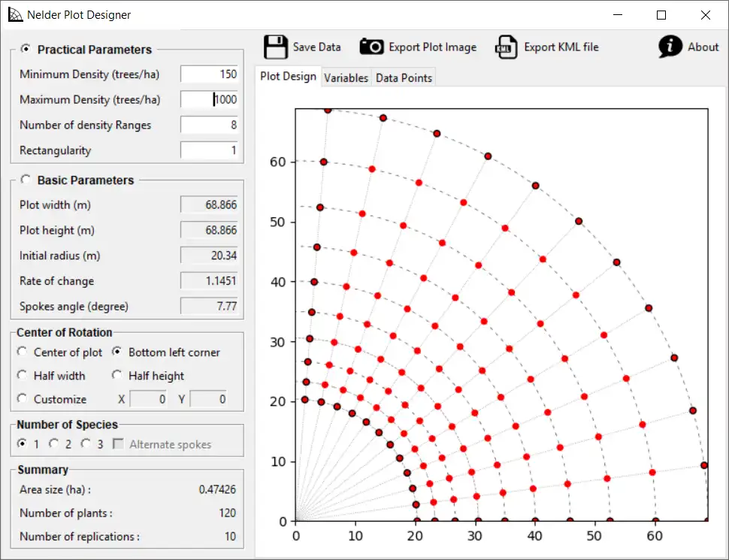Screen dimensions: 729x560
Task: Set number of species to 3
Action: (x=86, y=443)
